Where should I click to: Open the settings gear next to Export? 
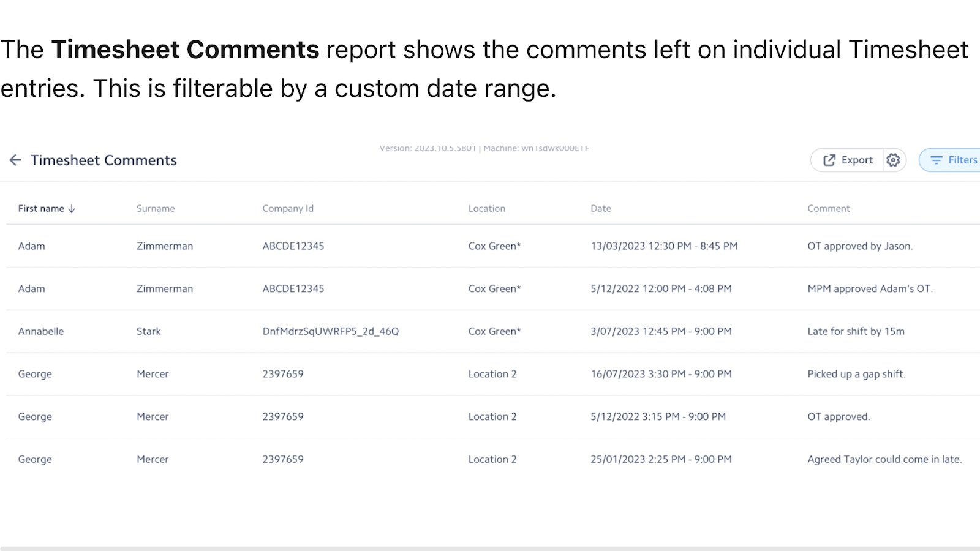tap(894, 160)
